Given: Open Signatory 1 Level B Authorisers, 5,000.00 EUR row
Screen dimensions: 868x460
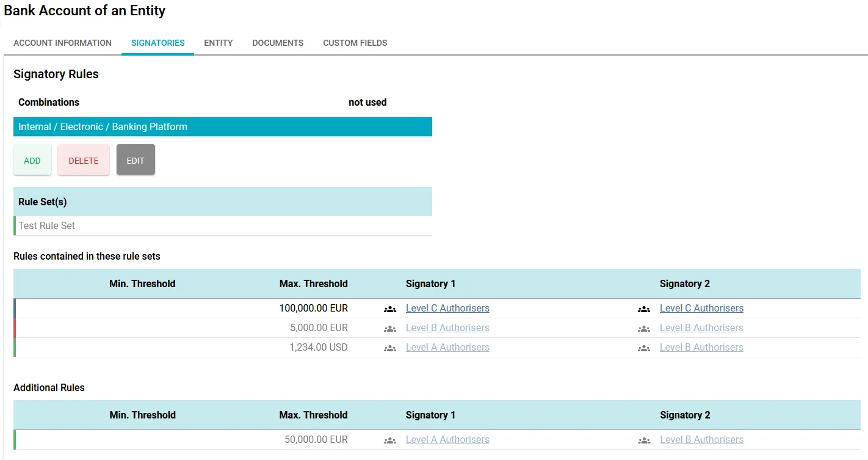Looking at the screenshot, I should (x=447, y=328).
